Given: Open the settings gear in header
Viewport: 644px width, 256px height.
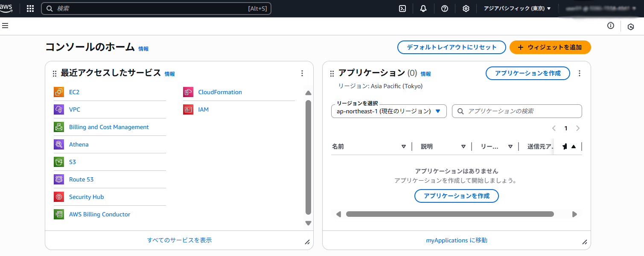Looking at the screenshot, I should point(466,9).
